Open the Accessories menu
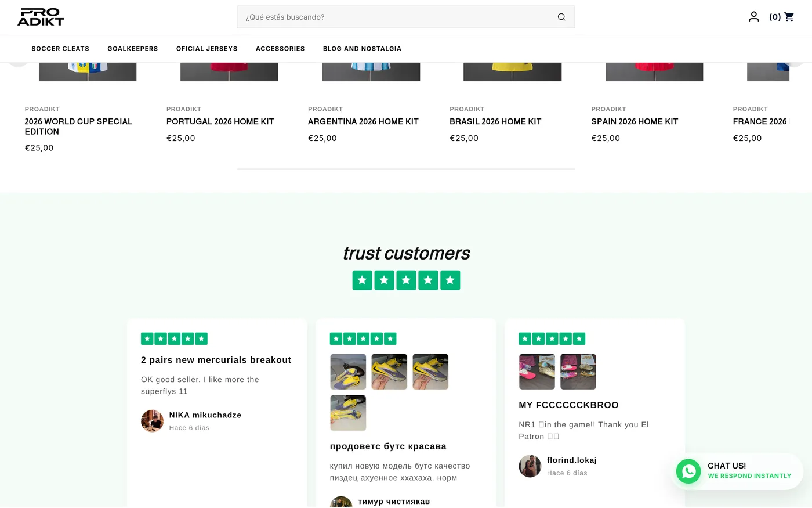The width and height of the screenshot is (812, 508). pyautogui.click(x=280, y=49)
